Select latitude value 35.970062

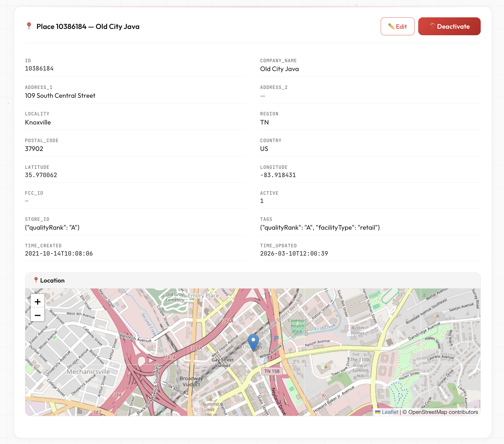[41, 175]
